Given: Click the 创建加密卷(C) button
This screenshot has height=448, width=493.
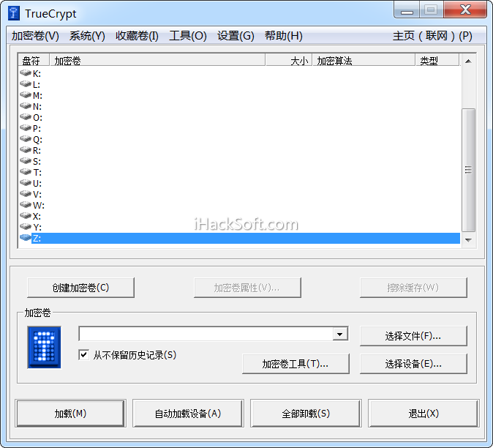Looking at the screenshot, I should tap(80, 288).
